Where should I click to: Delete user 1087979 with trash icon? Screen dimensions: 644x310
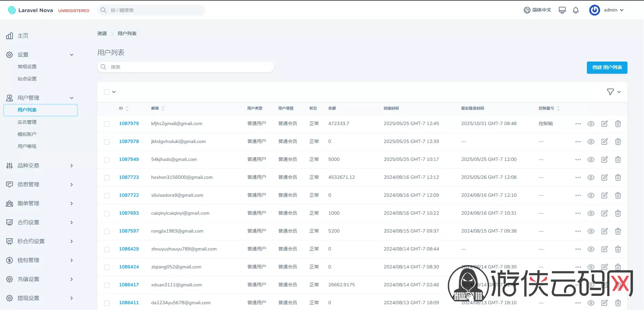tap(618, 124)
